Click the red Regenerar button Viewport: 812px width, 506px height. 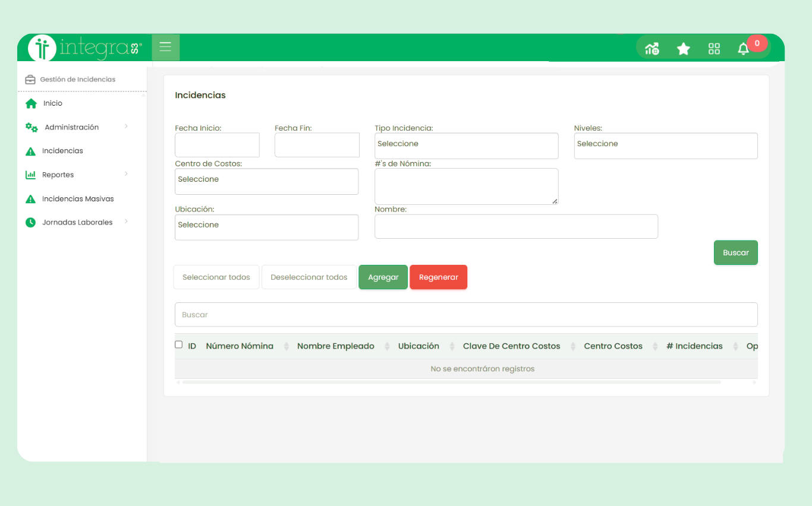(439, 277)
